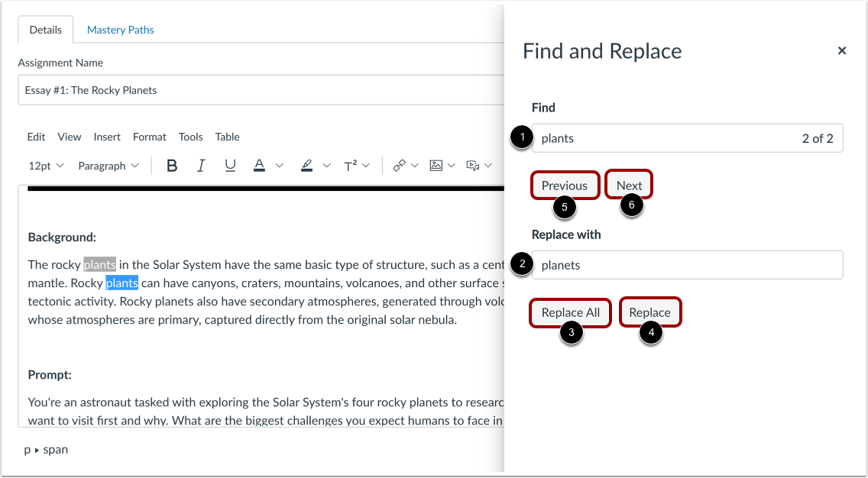
Task: Open the Paragraph style dropdown
Action: pyautogui.click(x=108, y=166)
